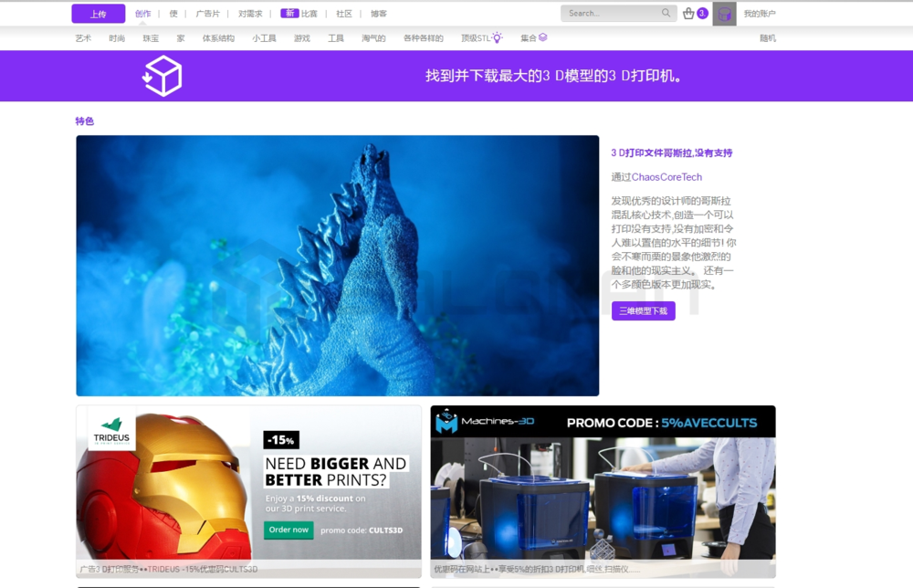913x588 pixels.
Task: Open the 创作 menu item
Action: pyautogui.click(x=142, y=14)
